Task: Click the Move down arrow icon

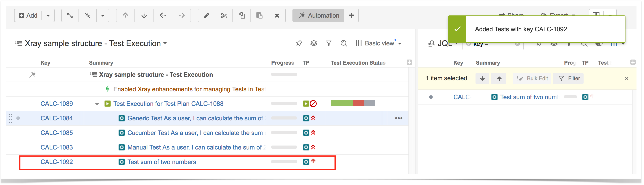Action: (144, 15)
